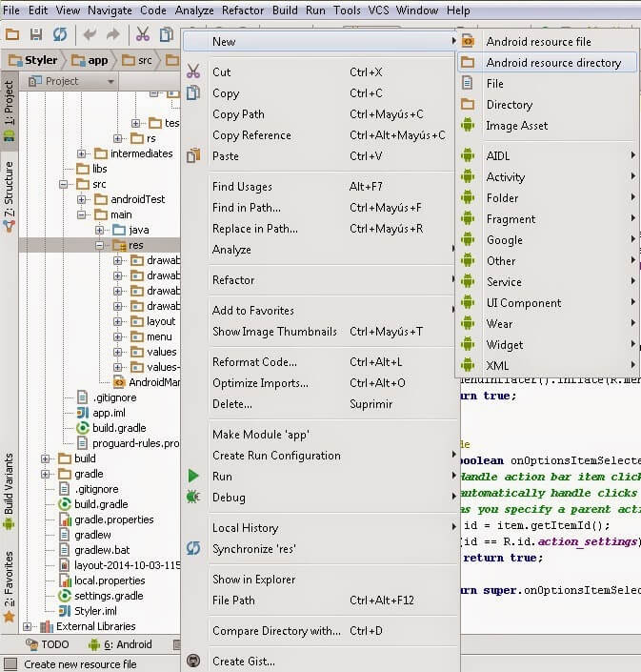This screenshot has height=672, width=641.
Task: Open the Refactor menu in menu bar
Action: pyautogui.click(x=242, y=10)
